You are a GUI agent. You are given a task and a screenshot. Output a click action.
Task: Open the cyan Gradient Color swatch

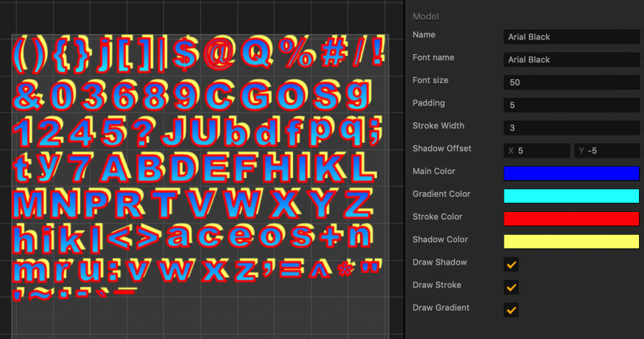(571, 196)
